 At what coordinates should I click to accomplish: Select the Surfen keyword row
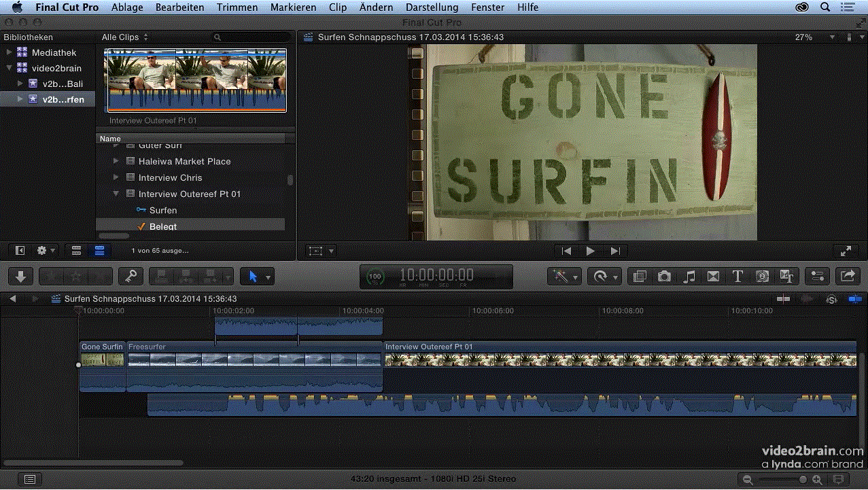tap(190, 210)
